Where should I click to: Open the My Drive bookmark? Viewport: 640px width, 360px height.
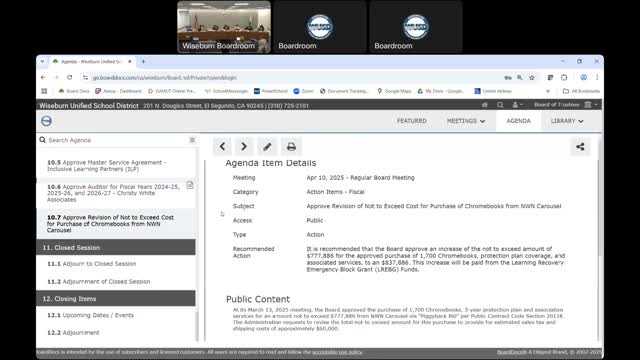(441, 91)
